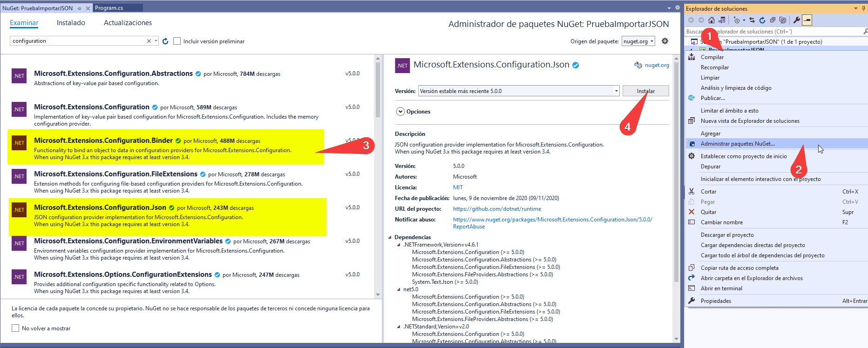
Task: Clear the configuration search text with X
Action: [149, 41]
